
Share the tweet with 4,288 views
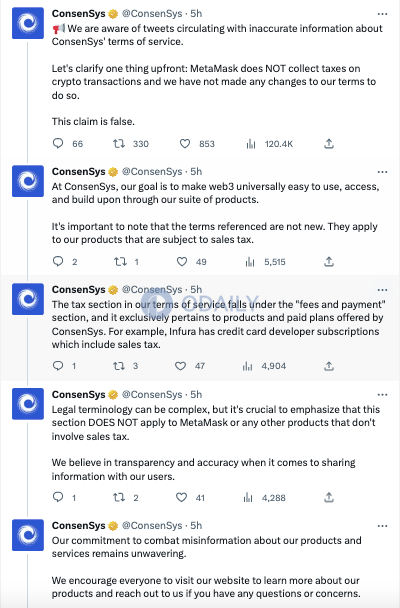(329, 497)
